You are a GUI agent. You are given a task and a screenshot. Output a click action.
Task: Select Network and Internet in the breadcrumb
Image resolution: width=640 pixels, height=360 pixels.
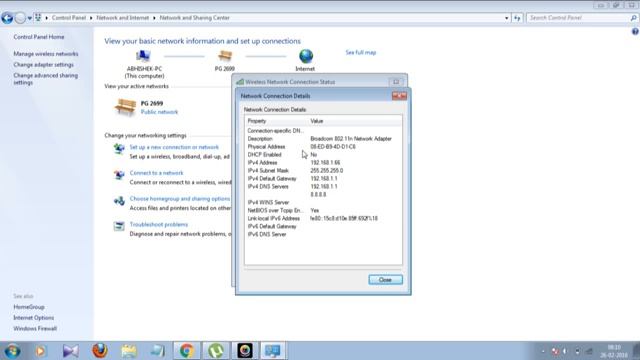tap(122, 18)
